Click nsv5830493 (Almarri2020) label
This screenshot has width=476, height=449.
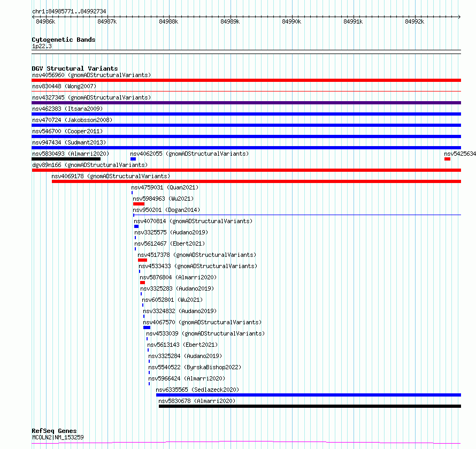click(71, 154)
